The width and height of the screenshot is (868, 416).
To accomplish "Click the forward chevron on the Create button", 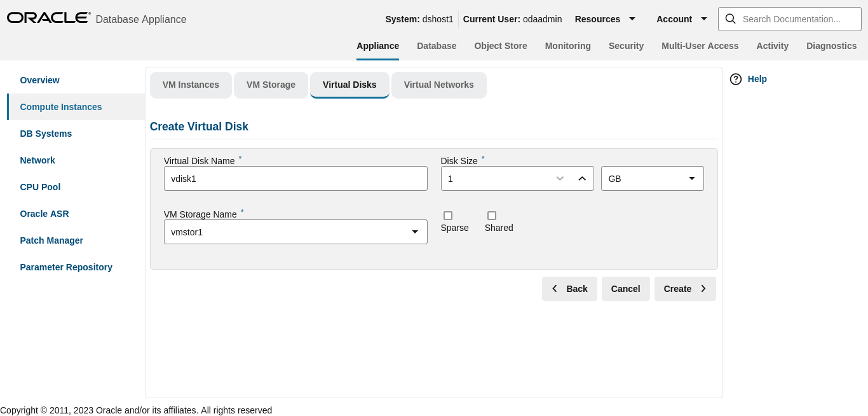I will (703, 288).
